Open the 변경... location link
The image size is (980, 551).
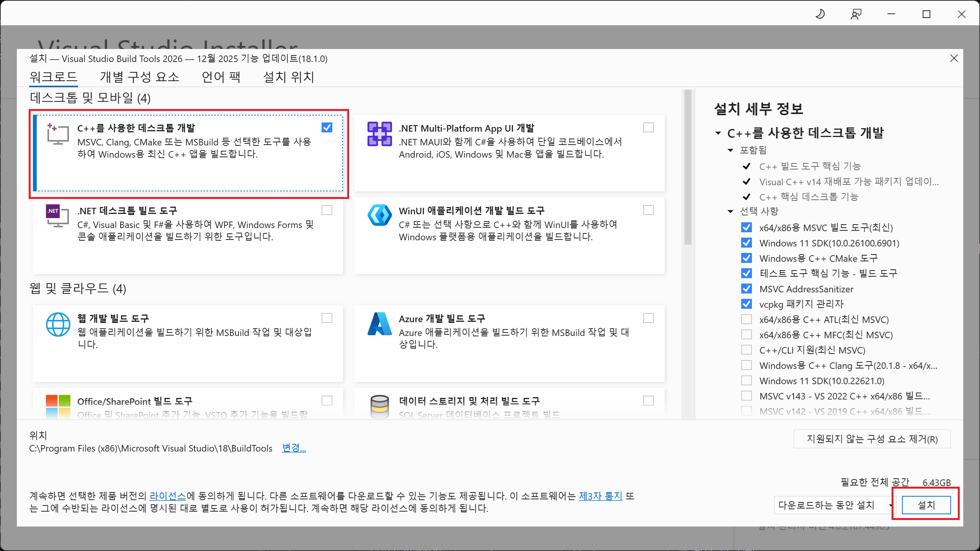tap(294, 448)
